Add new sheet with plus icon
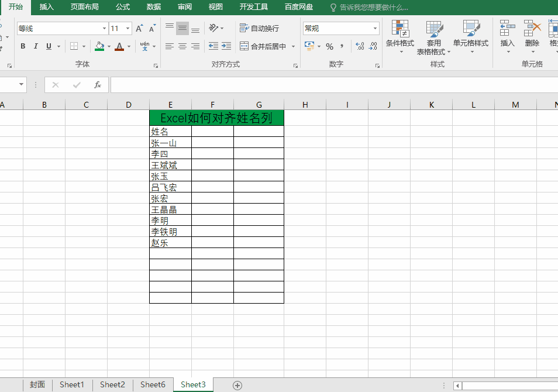This screenshot has width=558, height=392. (237, 385)
